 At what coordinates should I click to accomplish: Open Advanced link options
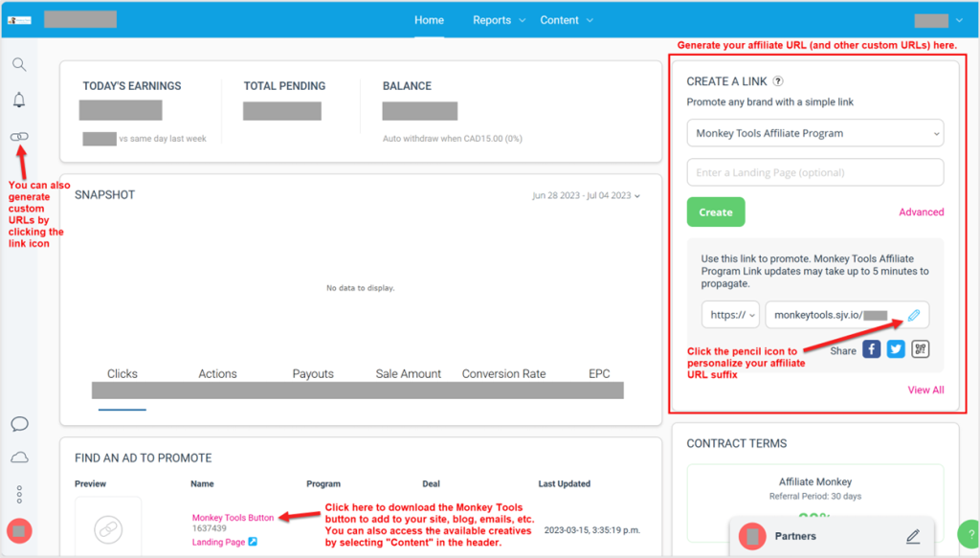pyautogui.click(x=921, y=212)
